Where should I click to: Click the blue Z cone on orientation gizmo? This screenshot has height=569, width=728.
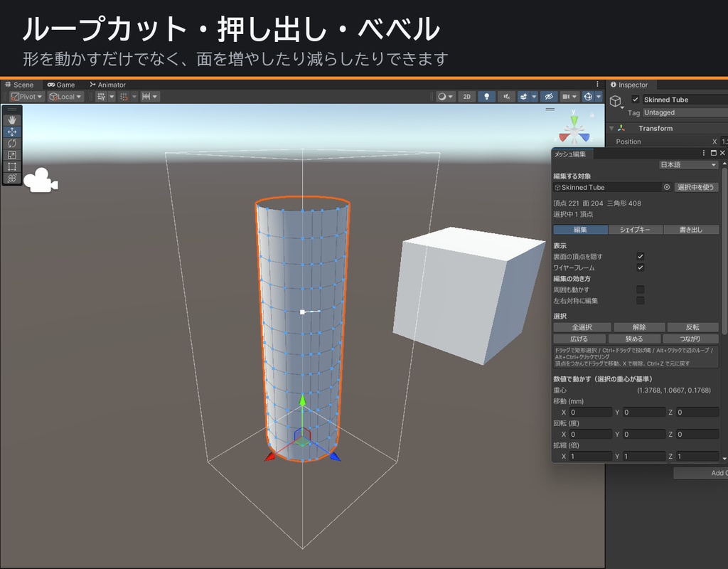click(584, 137)
